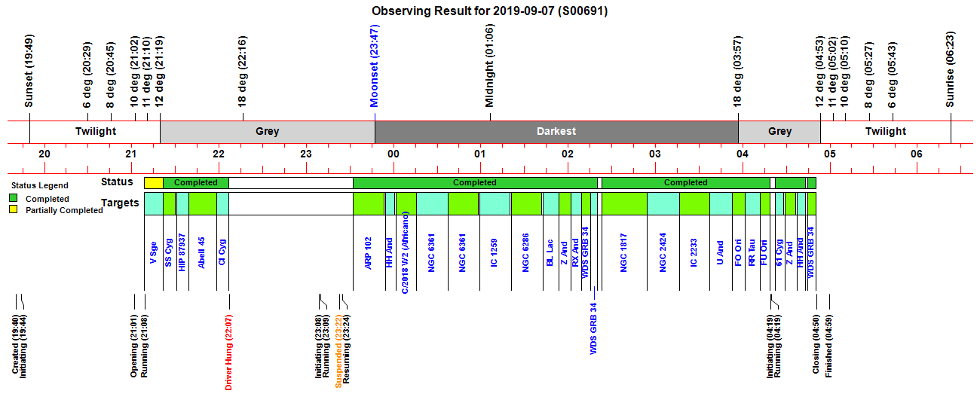The image size is (980, 409).
Task: Select the blue Moonset (23:47) marker
Action: tap(375, 66)
